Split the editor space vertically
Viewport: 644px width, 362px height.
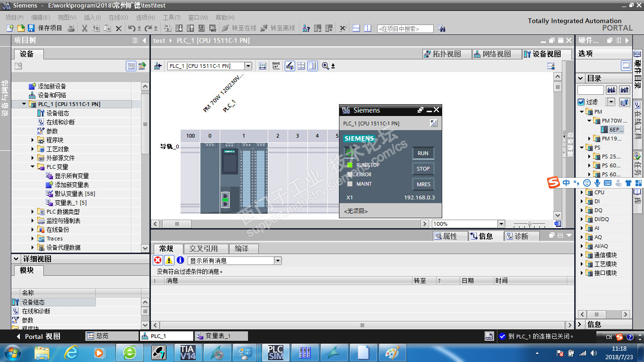click(x=367, y=28)
